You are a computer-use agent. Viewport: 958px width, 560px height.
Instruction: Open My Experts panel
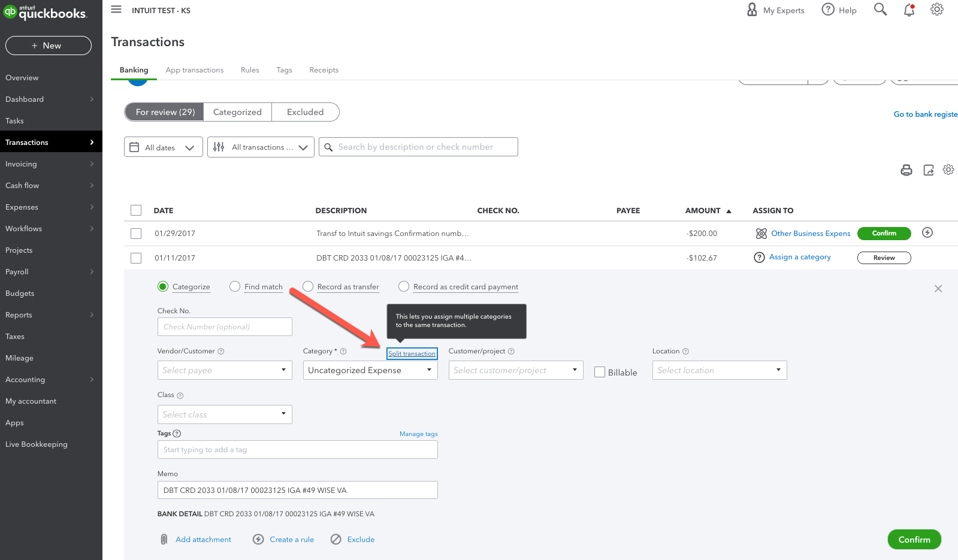coord(775,10)
